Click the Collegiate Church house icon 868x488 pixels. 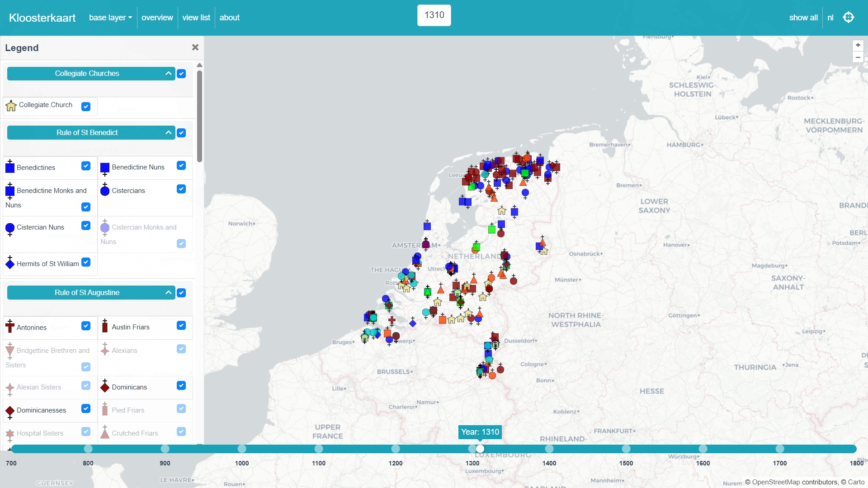point(11,106)
